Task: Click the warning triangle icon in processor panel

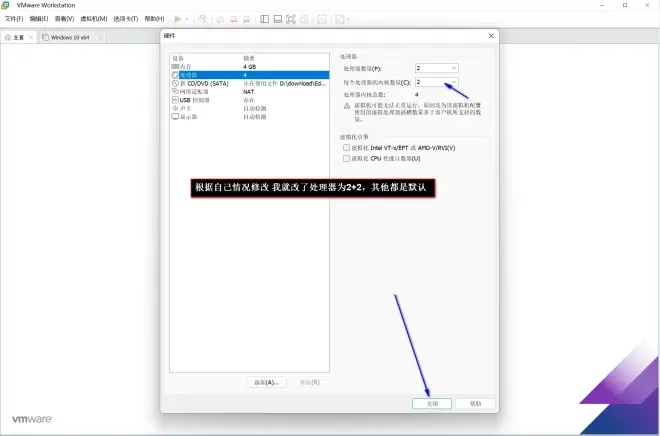Action: [x=347, y=106]
